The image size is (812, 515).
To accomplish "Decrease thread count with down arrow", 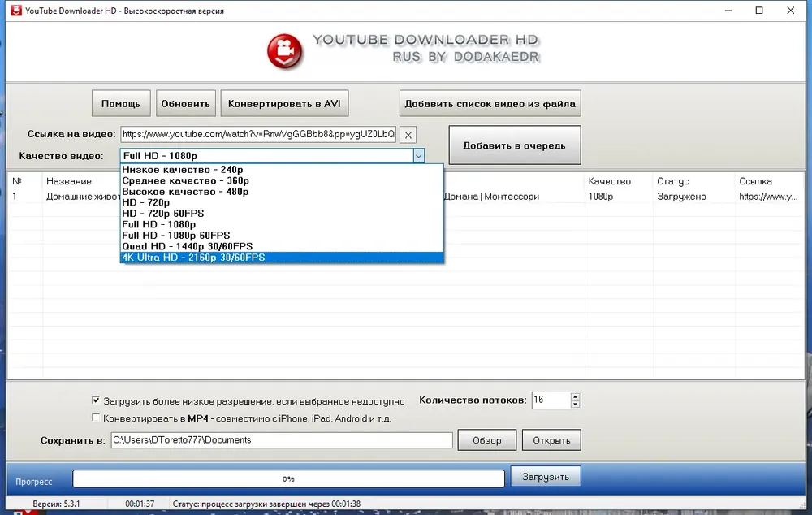I will pos(575,405).
